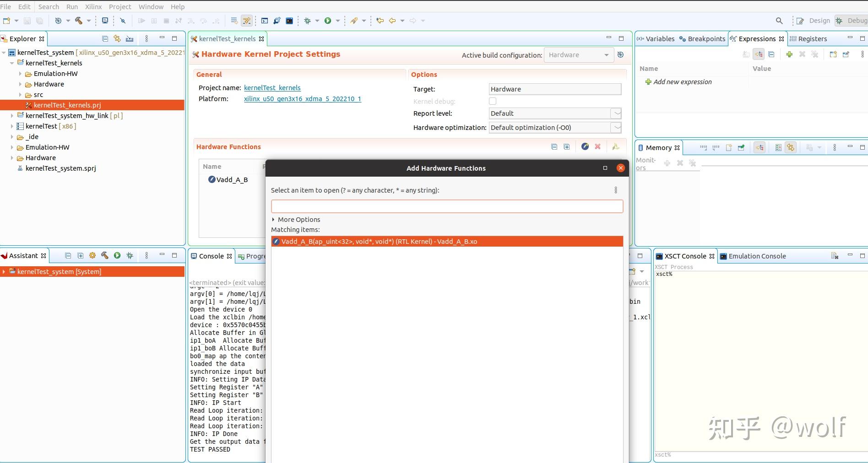Click the Link with Editor icon in Explorer

coord(117,39)
